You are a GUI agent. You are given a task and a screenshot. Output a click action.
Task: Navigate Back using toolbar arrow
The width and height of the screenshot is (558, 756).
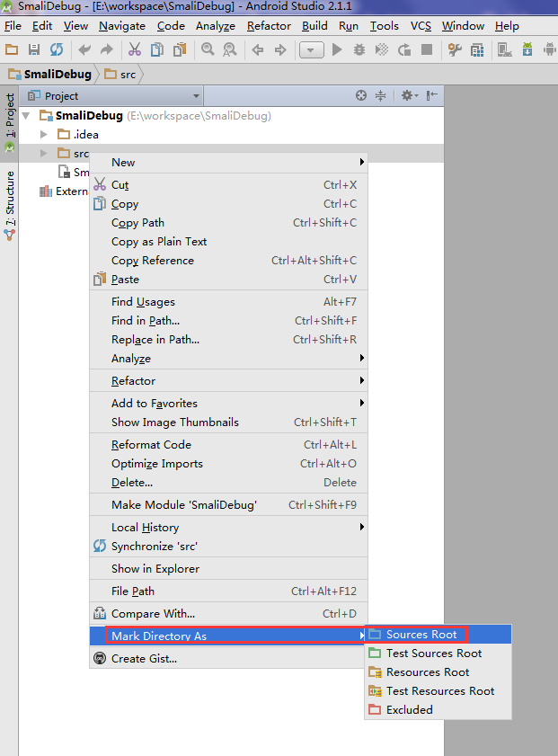point(258,49)
